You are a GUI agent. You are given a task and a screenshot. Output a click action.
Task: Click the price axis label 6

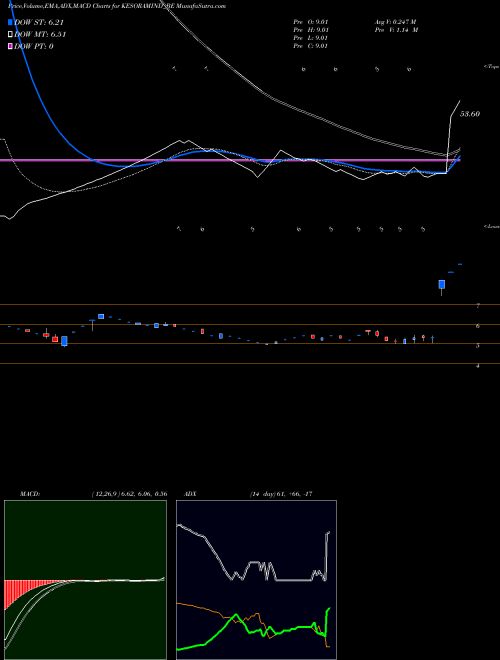[478, 326]
